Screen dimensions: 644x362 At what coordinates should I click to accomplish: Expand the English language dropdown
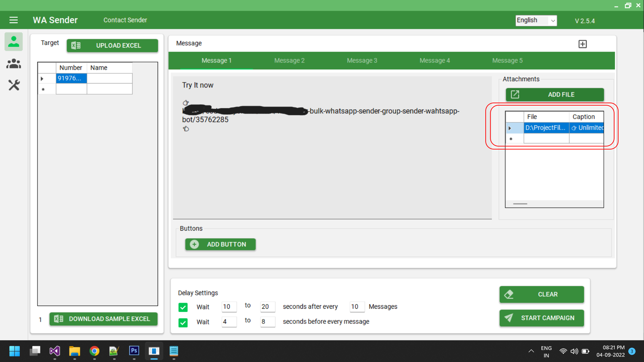coord(553,20)
